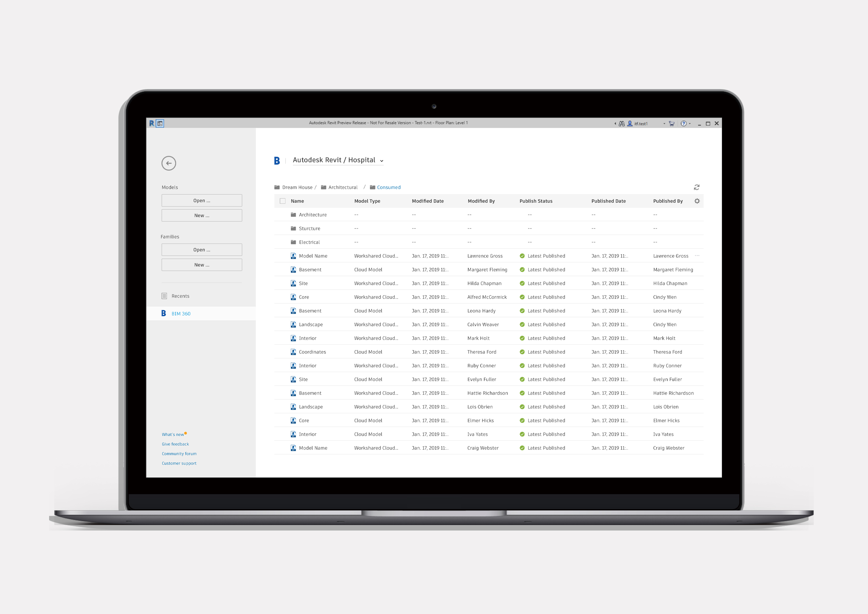Click Modified By name Hilda Chapman
868x614 pixels.
coord(484,283)
